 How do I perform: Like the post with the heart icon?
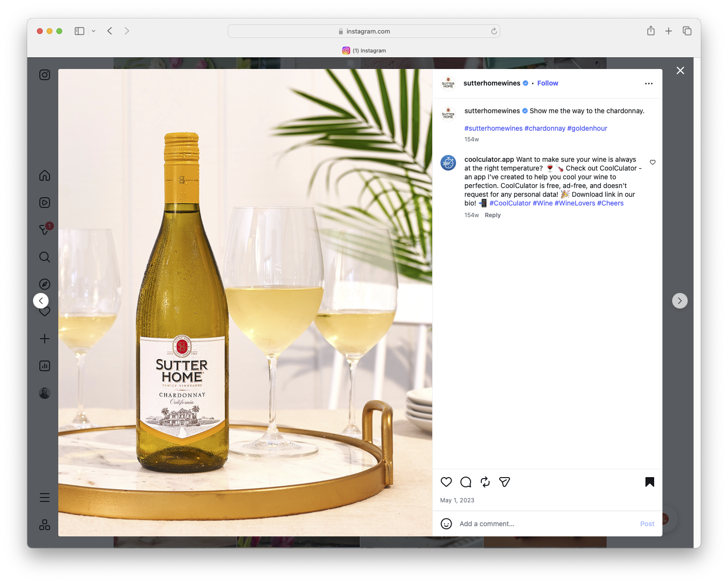point(446,482)
